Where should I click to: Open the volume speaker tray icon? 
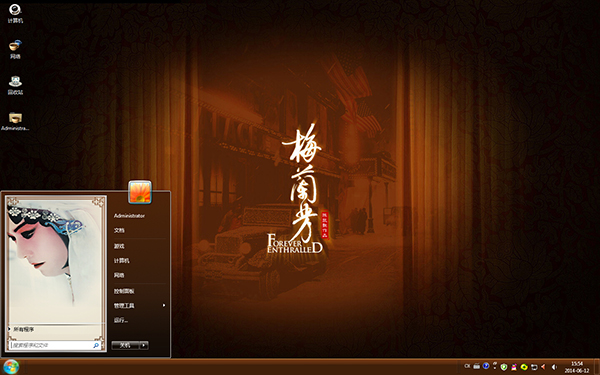[x=554, y=367]
